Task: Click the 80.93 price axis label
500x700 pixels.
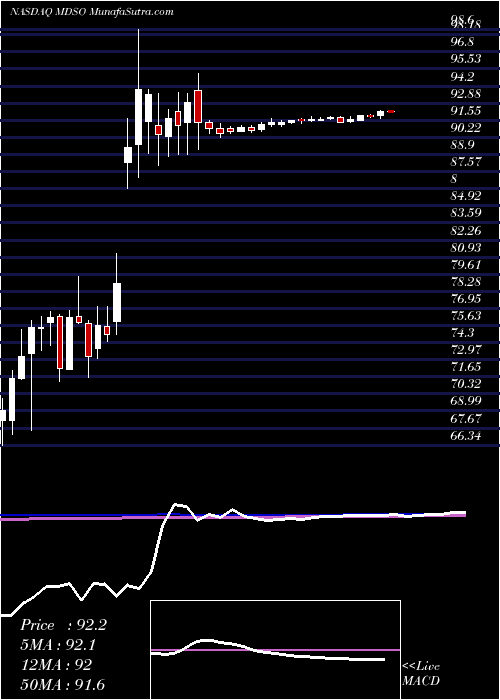Action: point(466,247)
